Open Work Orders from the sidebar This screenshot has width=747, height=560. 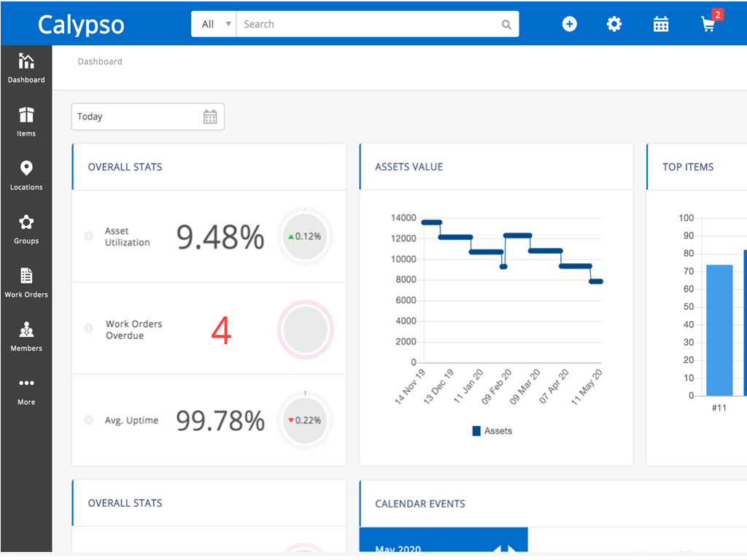point(26,282)
